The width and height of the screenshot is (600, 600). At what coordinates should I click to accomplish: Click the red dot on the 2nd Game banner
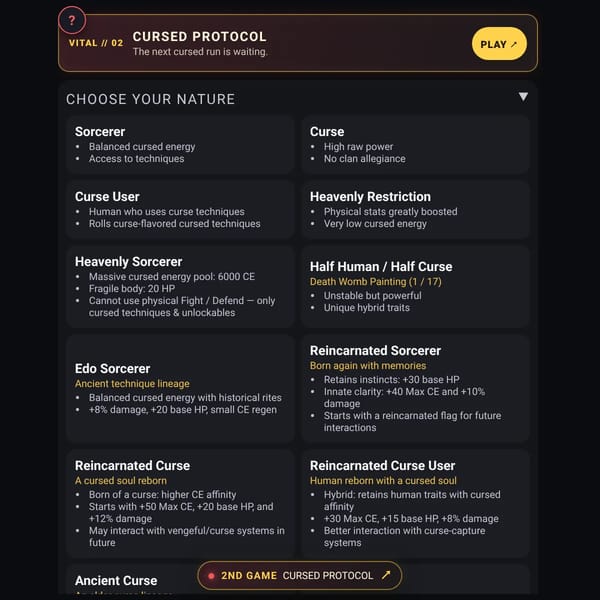211,576
